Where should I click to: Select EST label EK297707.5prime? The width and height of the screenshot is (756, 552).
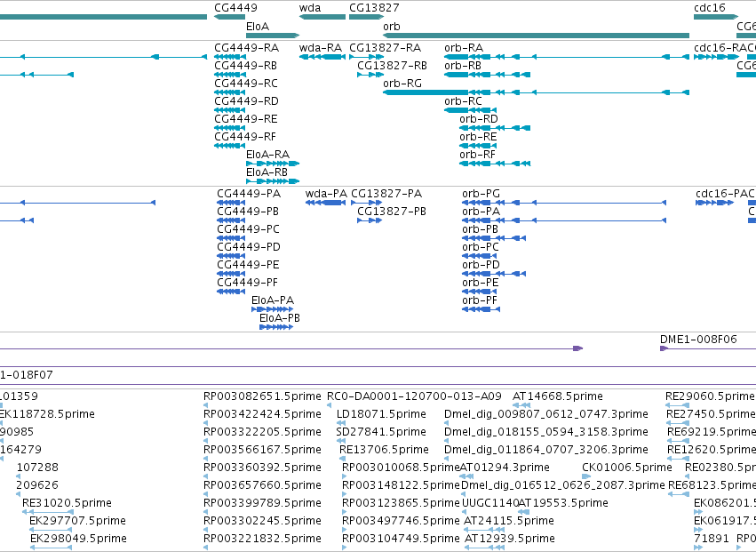77,521
